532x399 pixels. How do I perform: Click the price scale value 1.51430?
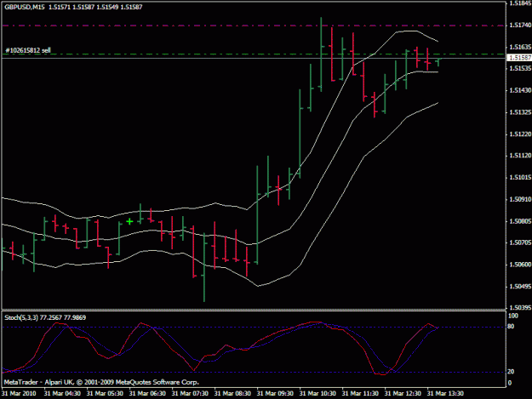tap(520, 90)
